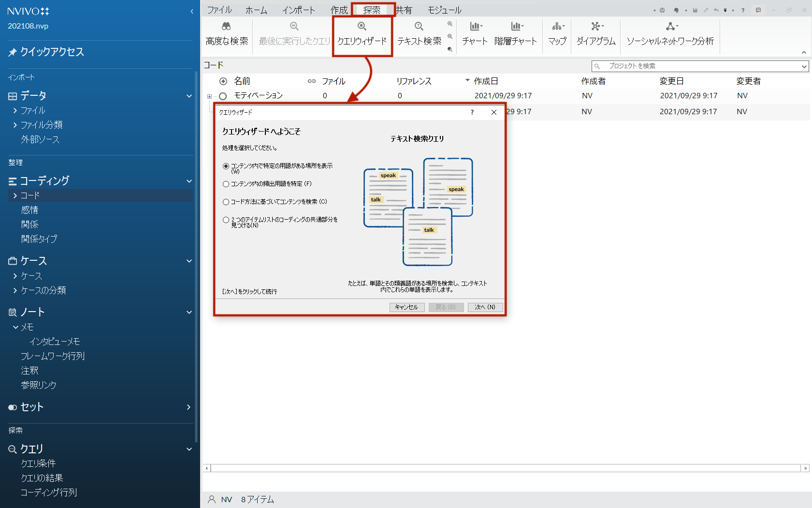The width and height of the screenshot is (812, 508).
Task: Click the magnifier icon in project search box
Action: point(597,66)
